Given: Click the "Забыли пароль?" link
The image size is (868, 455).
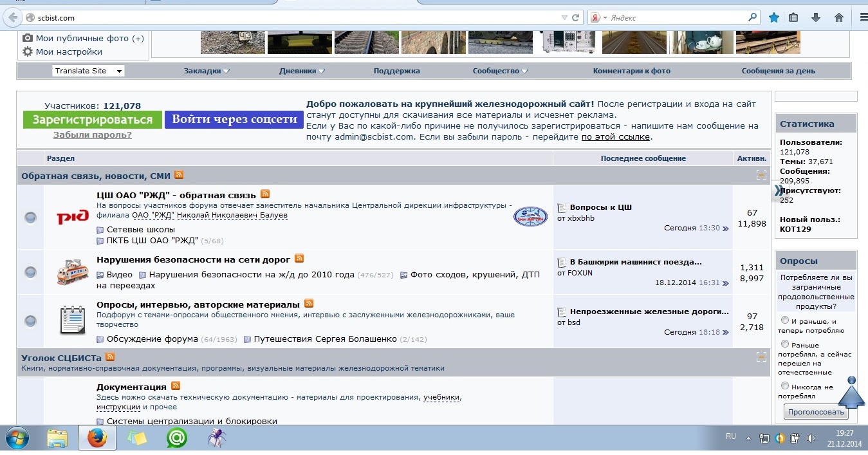Looking at the screenshot, I should pos(92,135).
